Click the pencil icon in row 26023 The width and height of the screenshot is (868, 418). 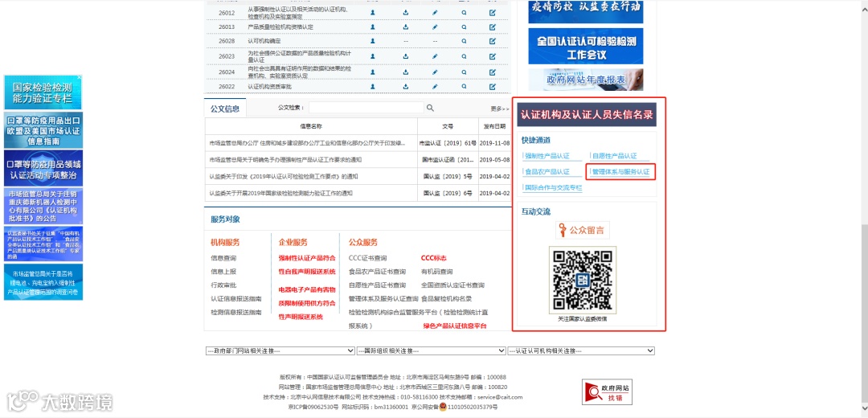click(x=435, y=56)
